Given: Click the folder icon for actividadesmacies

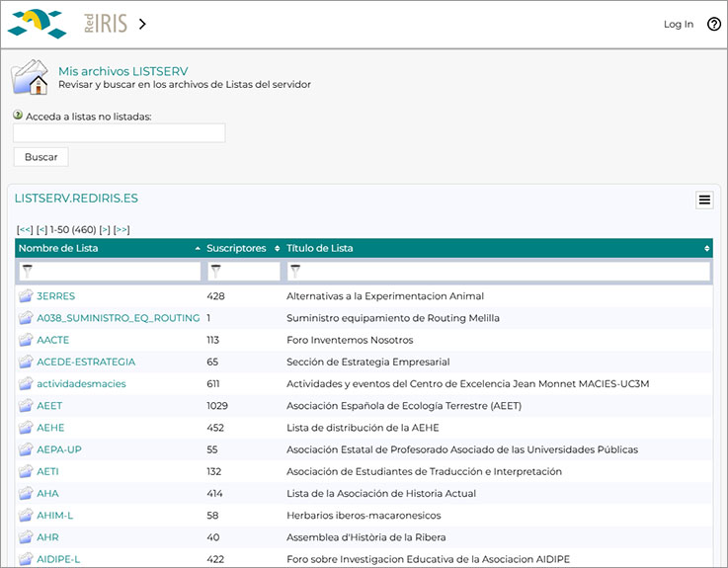Looking at the screenshot, I should tap(26, 383).
